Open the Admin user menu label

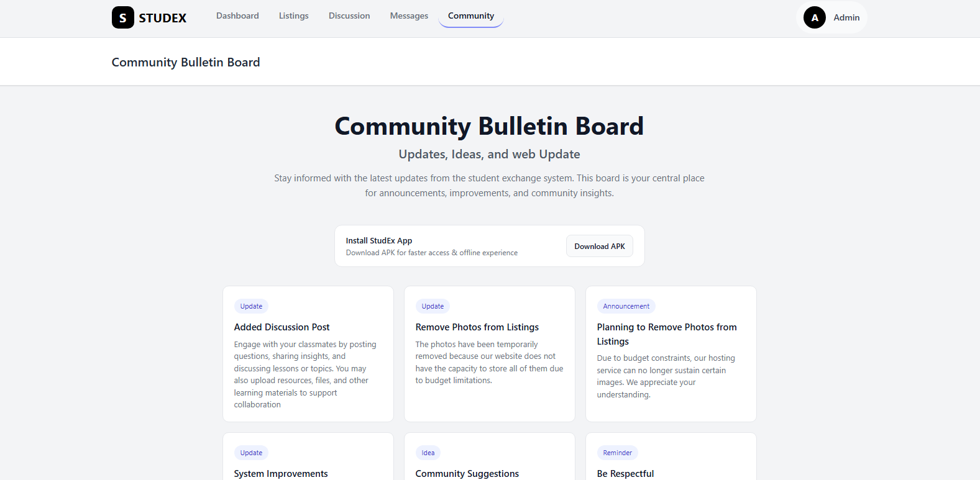click(x=846, y=17)
